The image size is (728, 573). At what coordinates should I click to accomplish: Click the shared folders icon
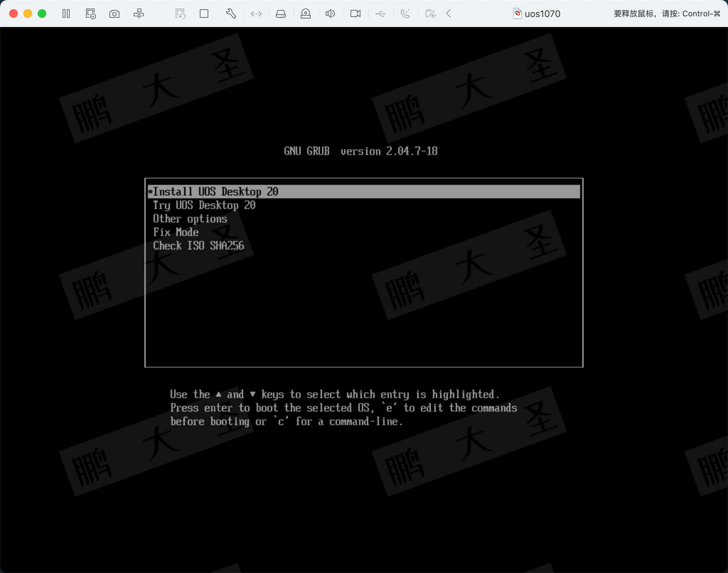click(x=431, y=14)
